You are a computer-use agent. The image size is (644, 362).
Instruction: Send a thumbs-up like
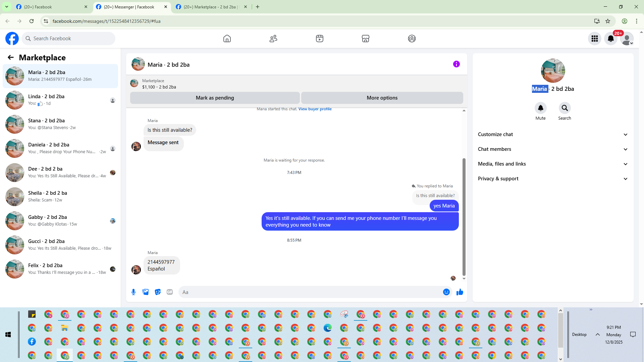(460, 292)
